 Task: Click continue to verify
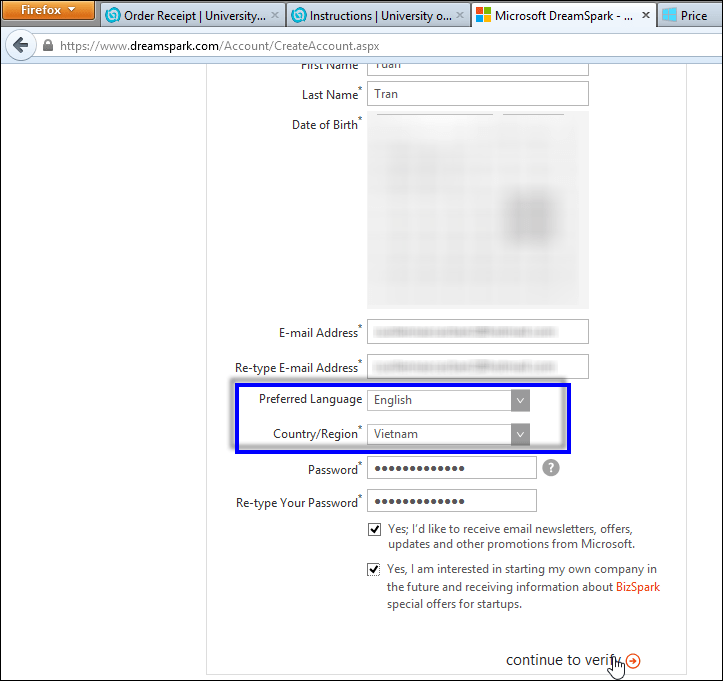tap(563, 660)
